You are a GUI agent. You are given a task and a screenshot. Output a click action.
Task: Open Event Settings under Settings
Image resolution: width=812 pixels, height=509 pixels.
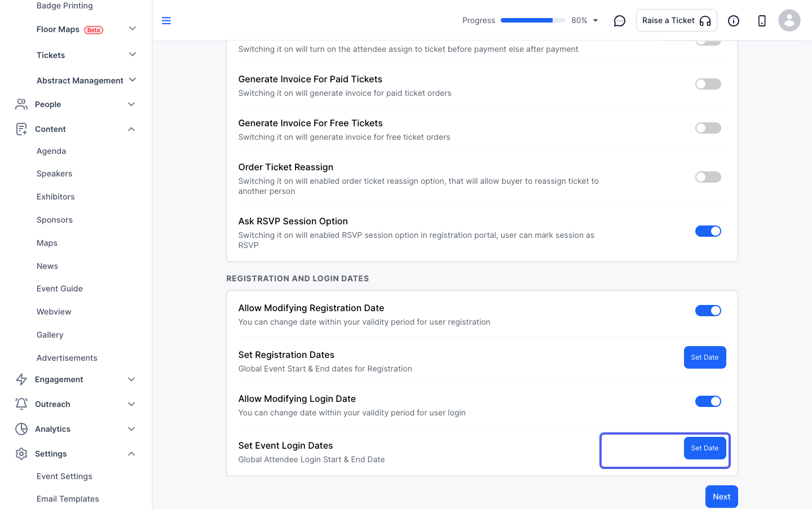click(x=64, y=476)
